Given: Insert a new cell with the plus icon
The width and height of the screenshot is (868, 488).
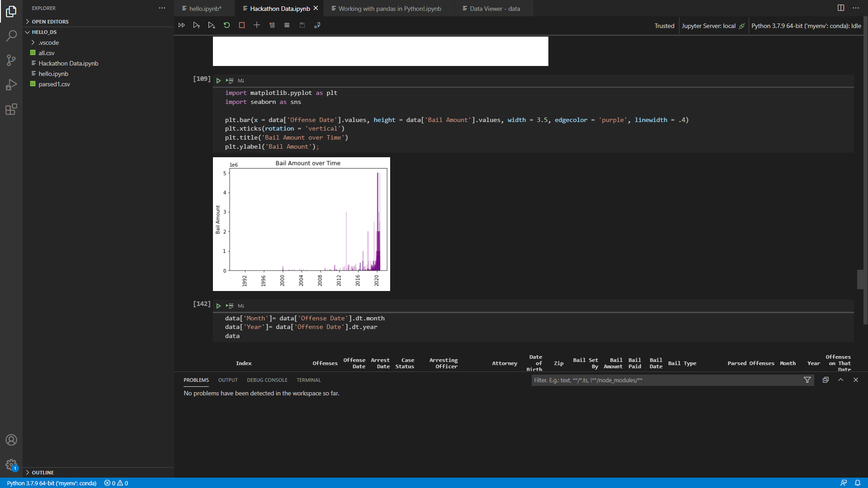Looking at the screenshot, I should (x=257, y=25).
